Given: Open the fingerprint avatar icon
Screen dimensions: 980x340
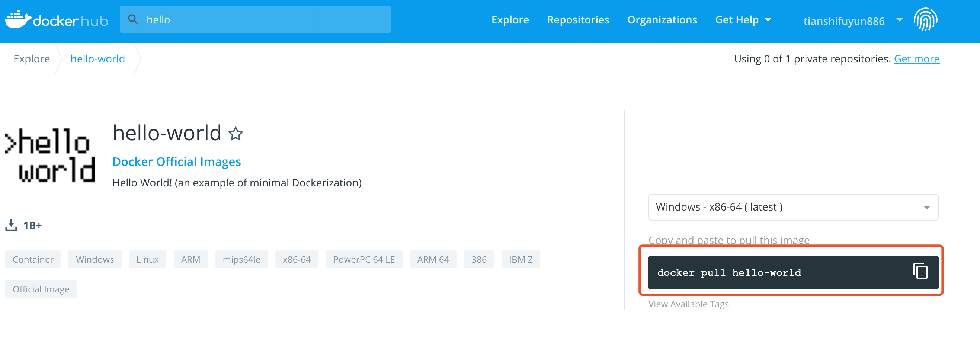Looking at the screenshot, I should (925, 19).
